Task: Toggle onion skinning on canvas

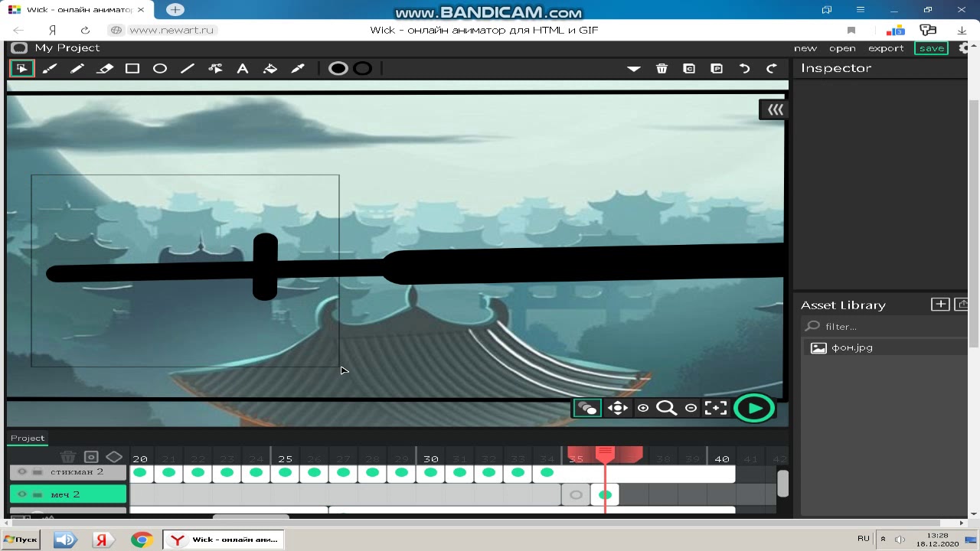Action: click(x=587, y=408)
